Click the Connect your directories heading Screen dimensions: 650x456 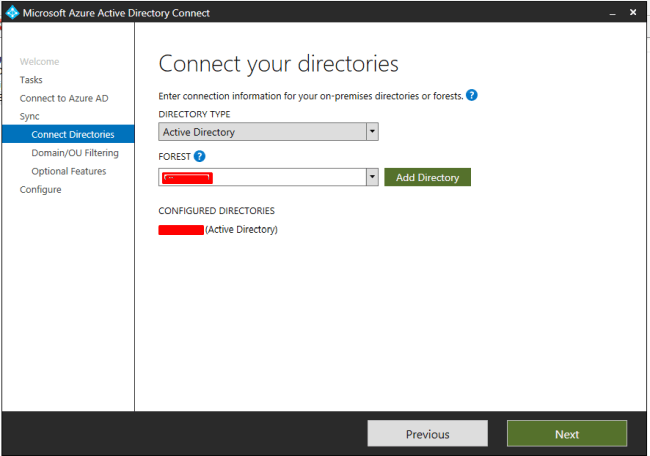(279, 64)
